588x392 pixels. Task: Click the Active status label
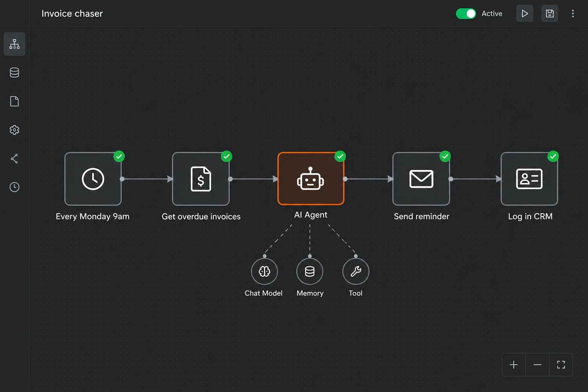point(492,14)
